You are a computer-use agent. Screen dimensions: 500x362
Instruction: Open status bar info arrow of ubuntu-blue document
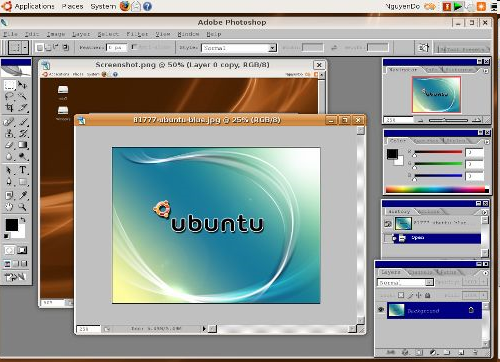pyautogui.click(x=204, y=329)
